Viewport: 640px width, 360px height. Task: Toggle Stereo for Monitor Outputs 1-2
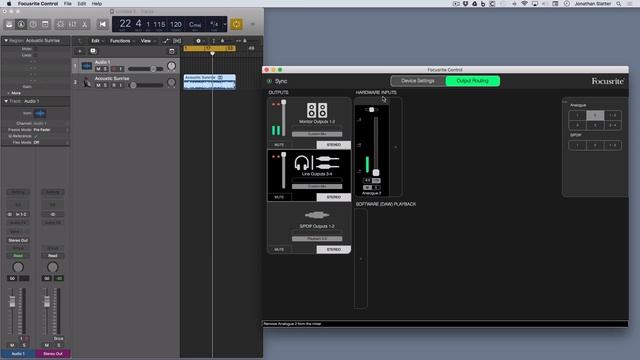tap(333, 145)
